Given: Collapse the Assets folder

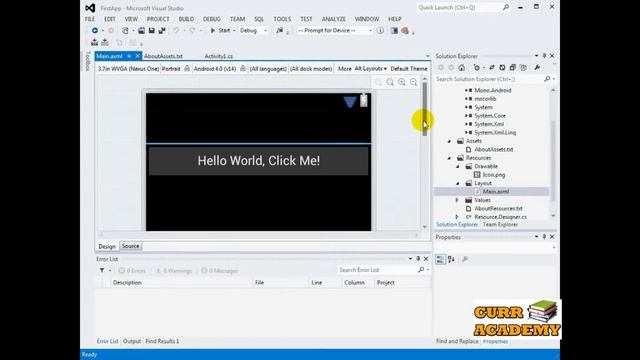Looking at the screenshot, I should coord(450,141).
